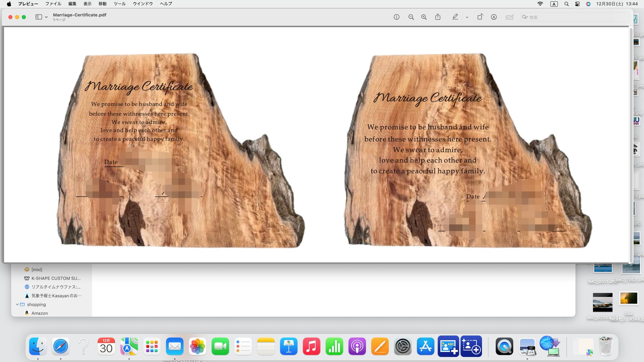Show the Markup toolbar
Image resolution: width=644 pixels, height=362 pixels.
[494, 17]
